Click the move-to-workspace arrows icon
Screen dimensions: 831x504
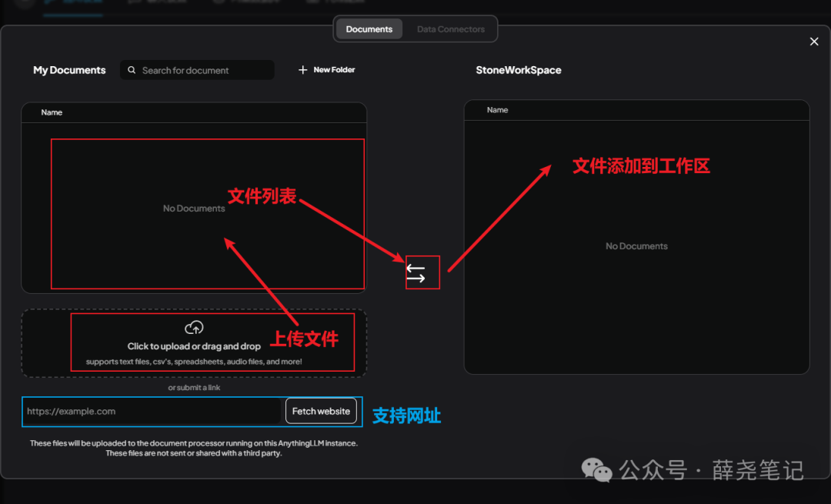click(x=415, y=273)
